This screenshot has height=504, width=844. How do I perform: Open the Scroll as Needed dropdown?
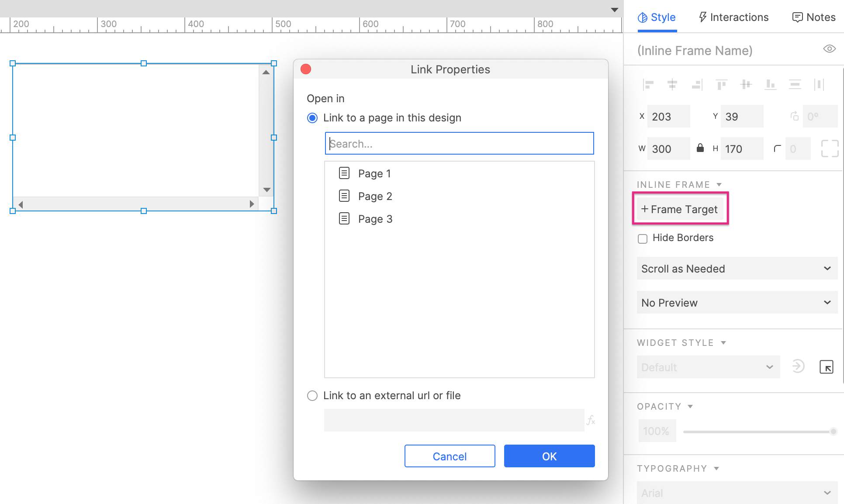pyautogui.click(x=737, y=269)
